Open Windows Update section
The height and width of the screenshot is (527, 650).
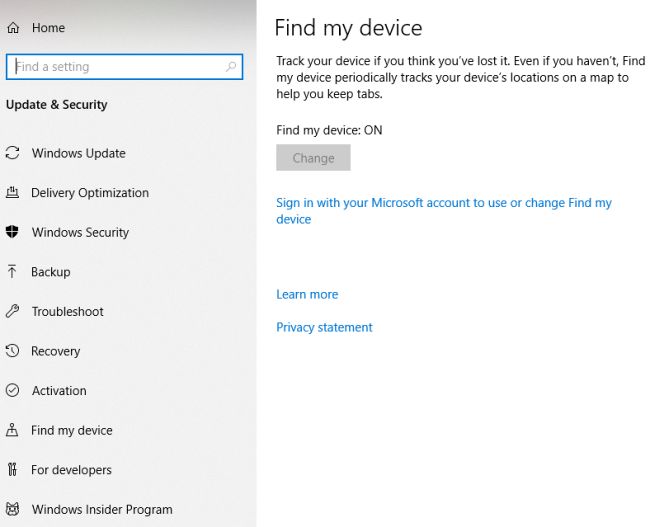[x=79, y=153]
